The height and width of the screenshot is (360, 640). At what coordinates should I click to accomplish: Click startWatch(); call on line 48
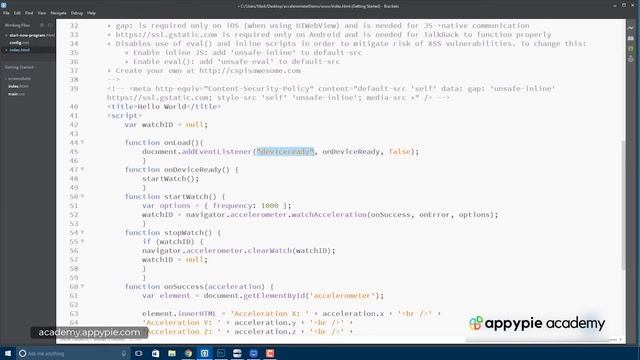pos(171,178)
